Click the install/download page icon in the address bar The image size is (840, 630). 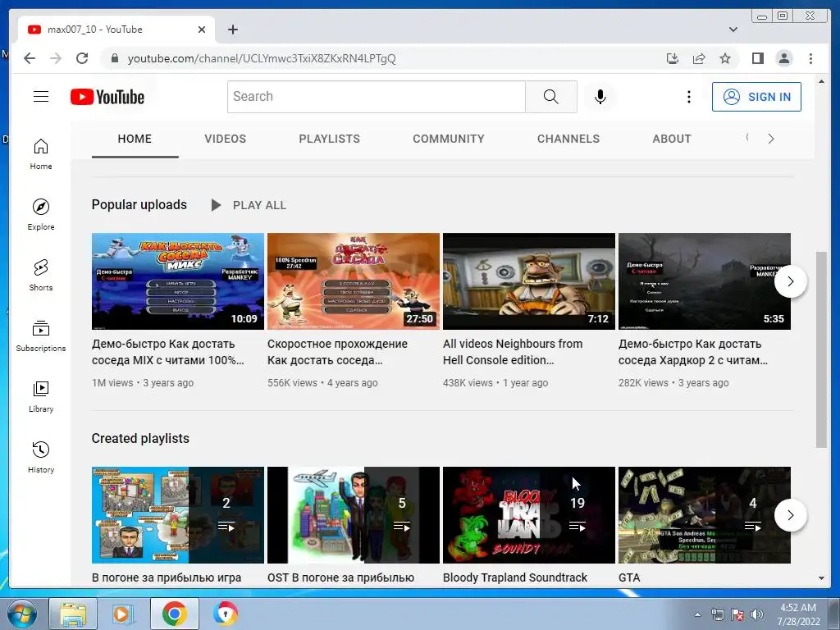[x=673, y=58]
